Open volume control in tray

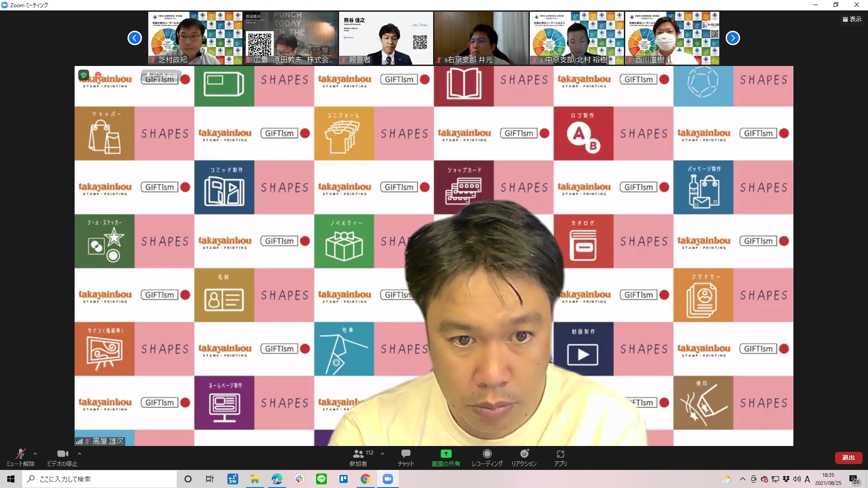click(797, 479)
